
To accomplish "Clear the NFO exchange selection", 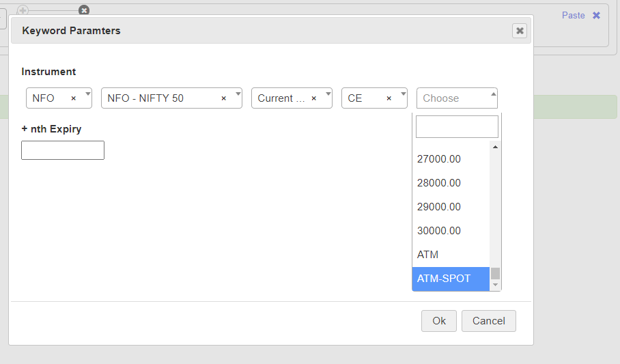I will click(x=73, y=98).
